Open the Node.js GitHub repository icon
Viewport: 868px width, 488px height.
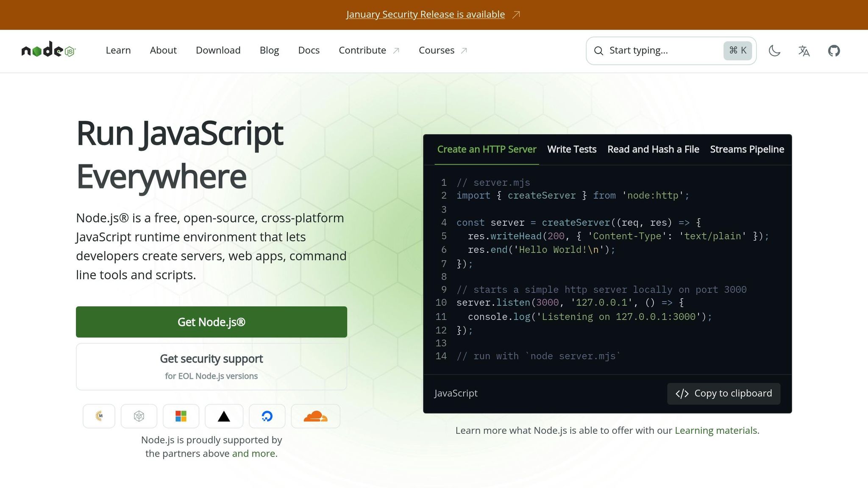click(x=833, y=50)
